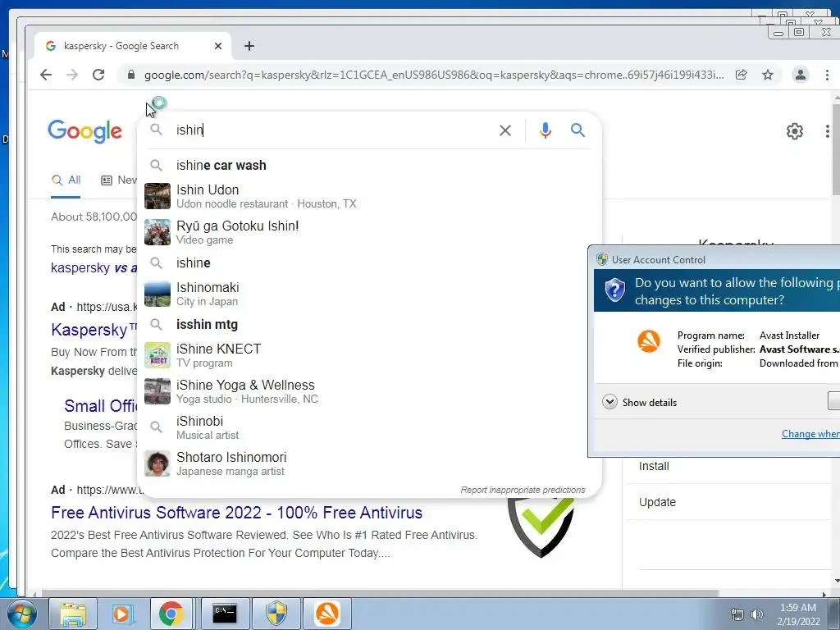Click Ryū ga Gotoku video game thumbnail

point(157,232)
